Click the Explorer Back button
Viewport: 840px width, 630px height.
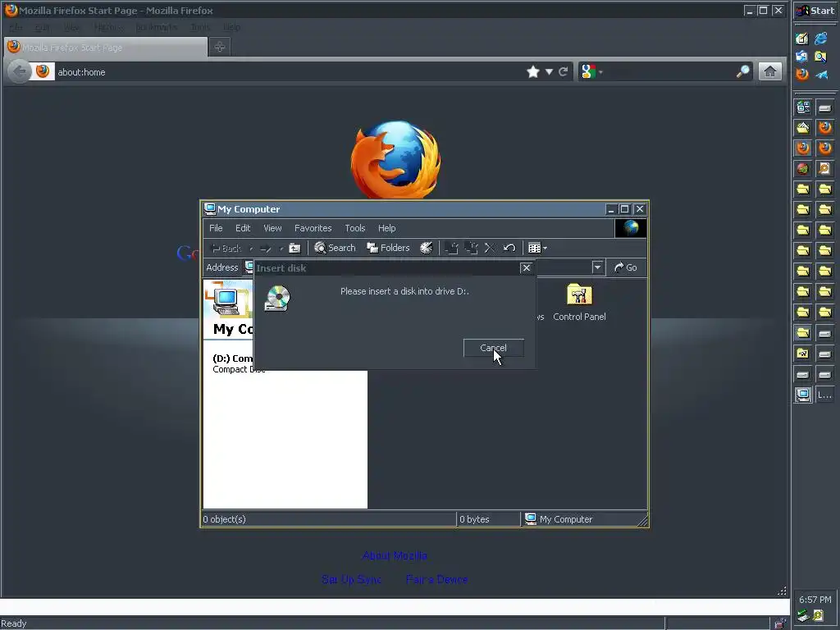tap(226, 249)
